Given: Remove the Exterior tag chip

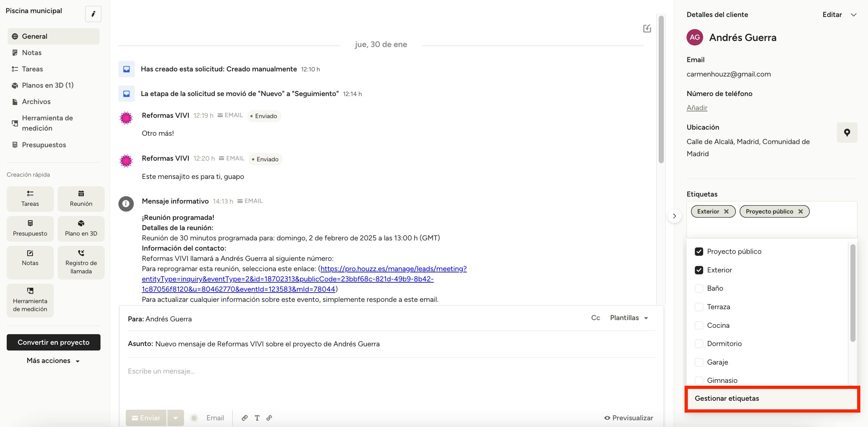Looking at the screenshot, I should coord(726,211).
